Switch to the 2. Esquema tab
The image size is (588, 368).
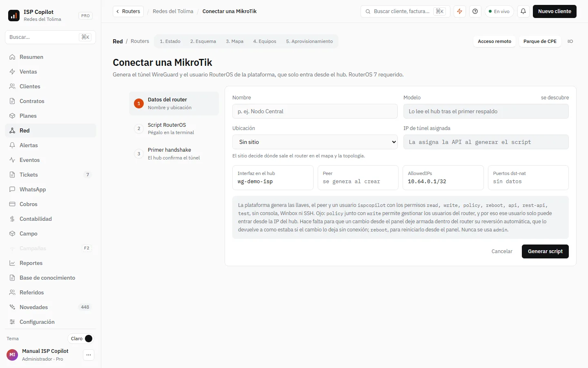[203, 41]
